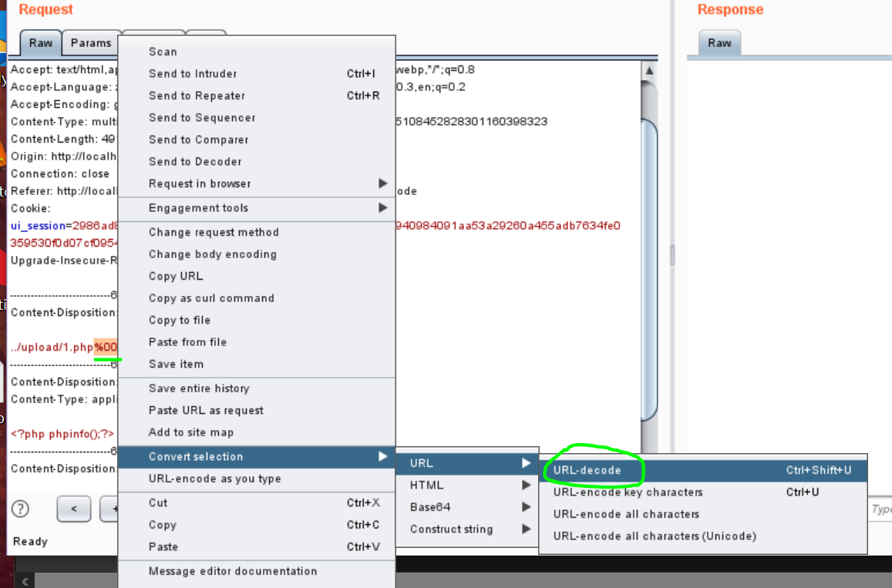
Task: Click the splitter handle between Request and Response
Action: 671,254
